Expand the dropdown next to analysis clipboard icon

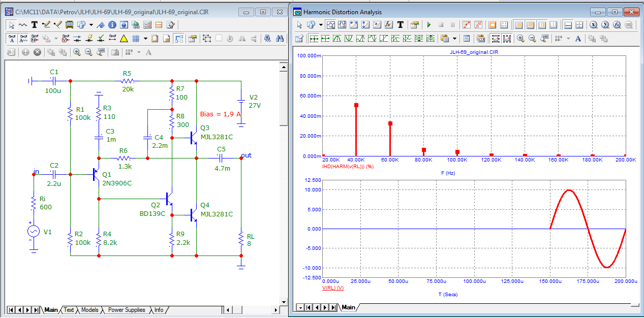point(454,38)
